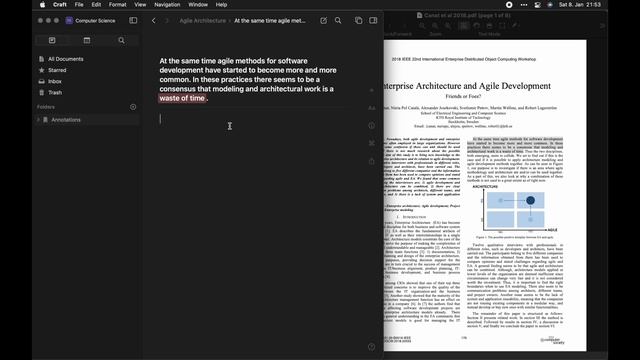Click the current page breadcrumb title
Image resolution: width=640 pixels, height=360 pixels.
click(x=270, y=21)
